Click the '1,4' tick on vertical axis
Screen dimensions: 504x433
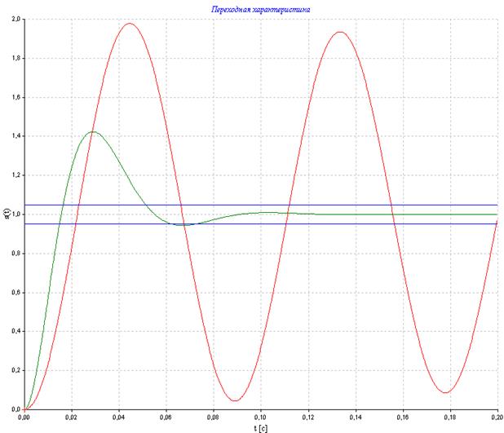coord(16,136)
